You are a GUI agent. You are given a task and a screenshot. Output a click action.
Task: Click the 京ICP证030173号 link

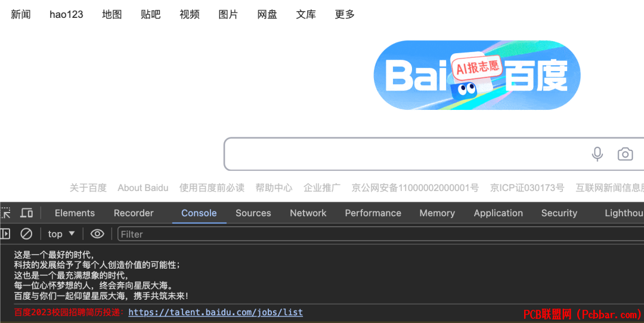tap(527, 188)
